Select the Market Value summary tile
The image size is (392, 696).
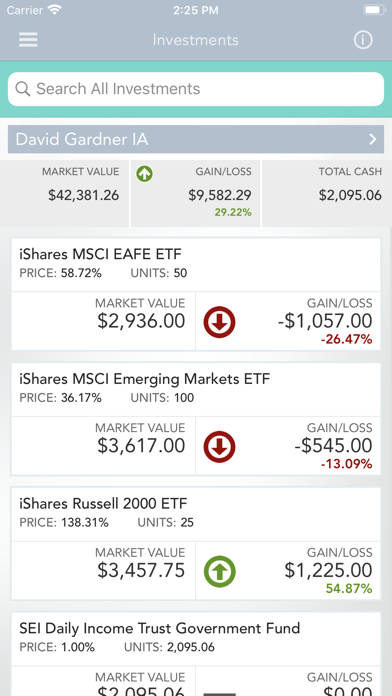64,194
